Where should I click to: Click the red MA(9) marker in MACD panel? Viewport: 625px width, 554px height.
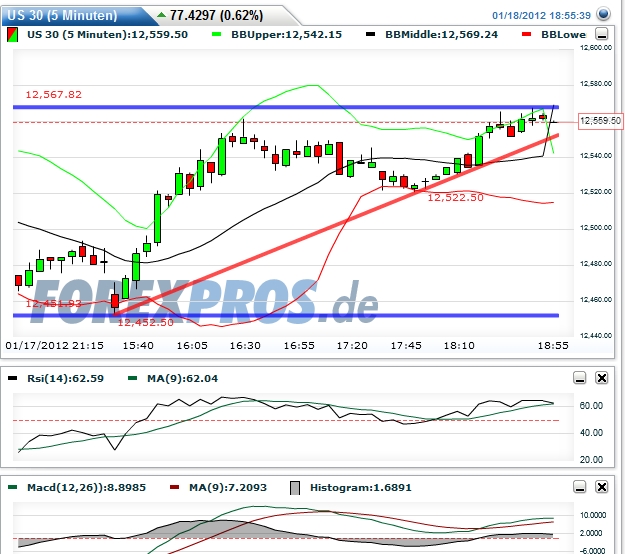174,487
